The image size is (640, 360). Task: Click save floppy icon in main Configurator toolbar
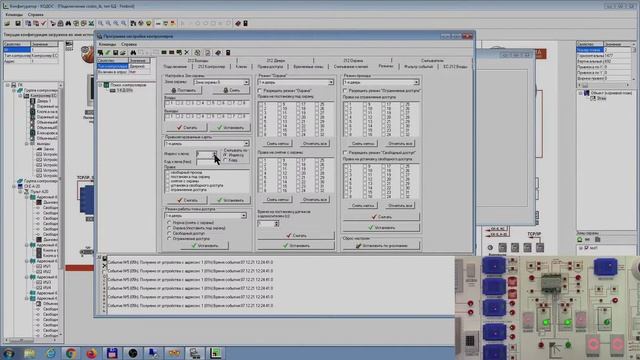pos(18,23)
